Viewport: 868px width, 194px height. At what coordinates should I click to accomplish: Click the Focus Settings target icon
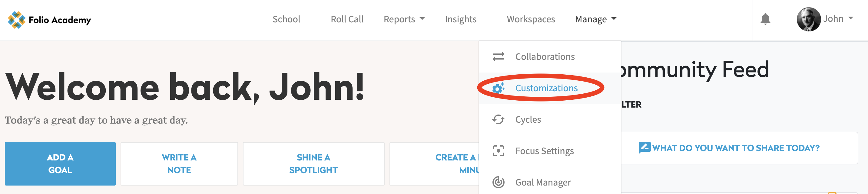pos(498,151)
